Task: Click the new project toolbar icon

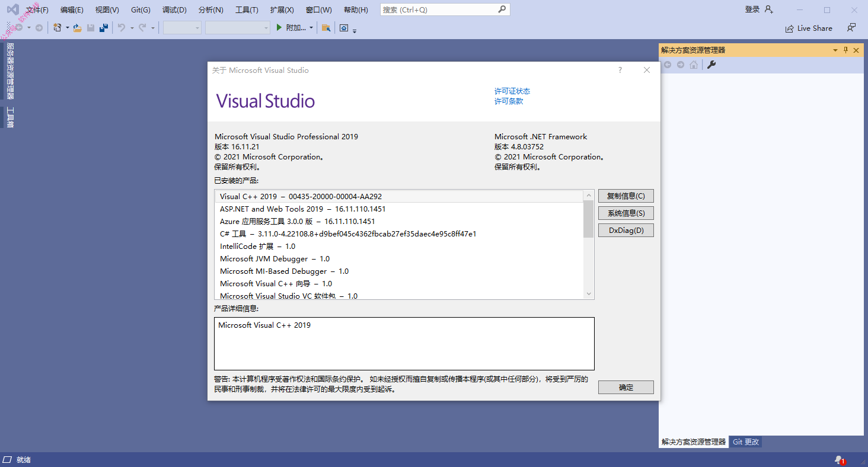Action: (x=57, y=28)
